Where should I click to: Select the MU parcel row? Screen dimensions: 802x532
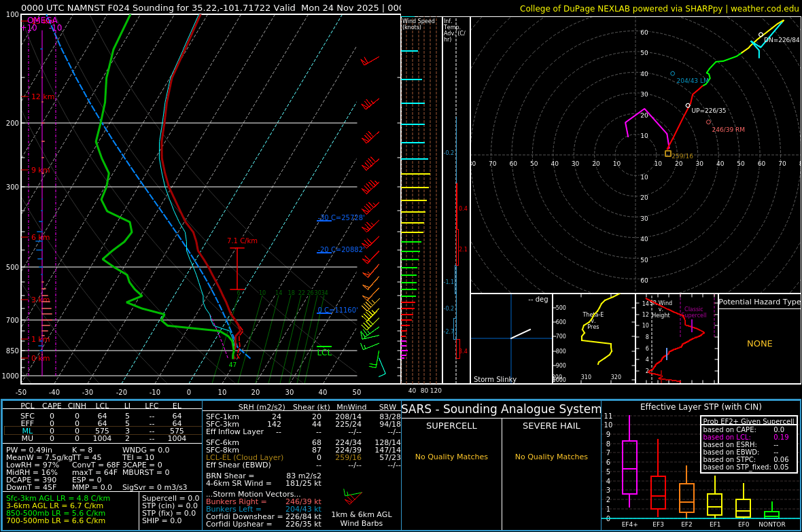click(x=103, y=438)
